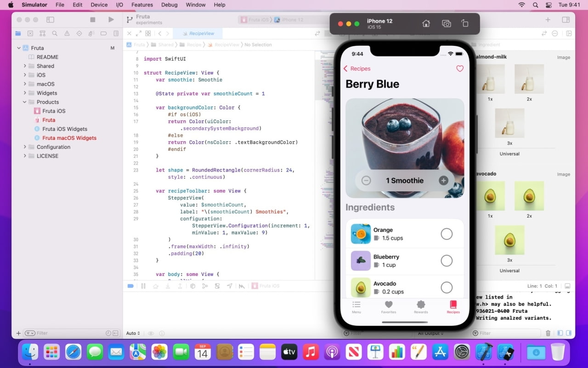Click the View Debugger cube icon
Image resolution: width=588 pixels, height=368 pixels.
(x=192, y=286)
